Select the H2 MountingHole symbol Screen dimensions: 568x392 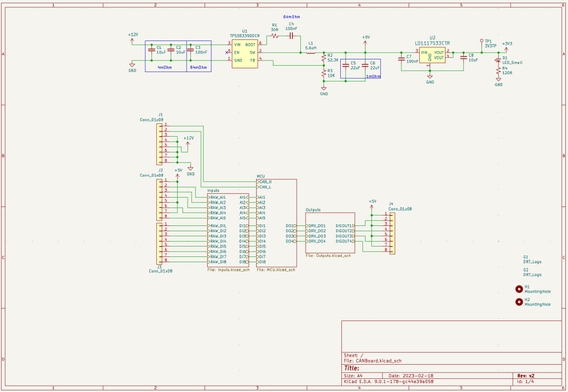tap(520, 302)
